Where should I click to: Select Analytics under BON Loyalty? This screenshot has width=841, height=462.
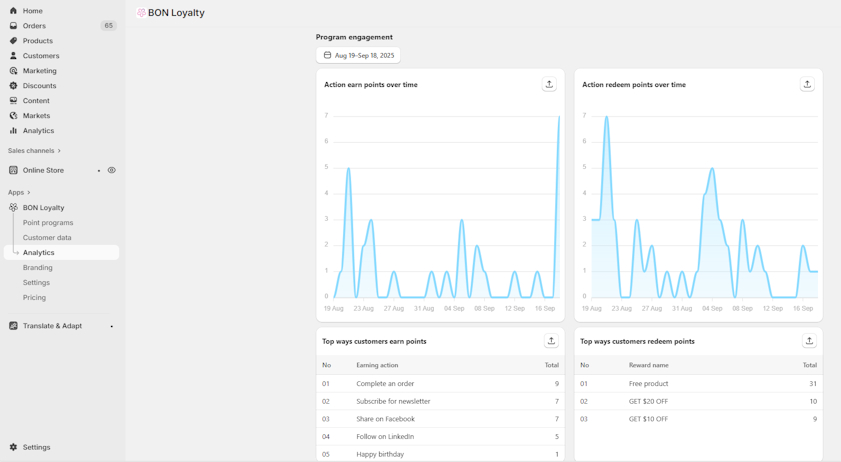[x=61, y=253]
